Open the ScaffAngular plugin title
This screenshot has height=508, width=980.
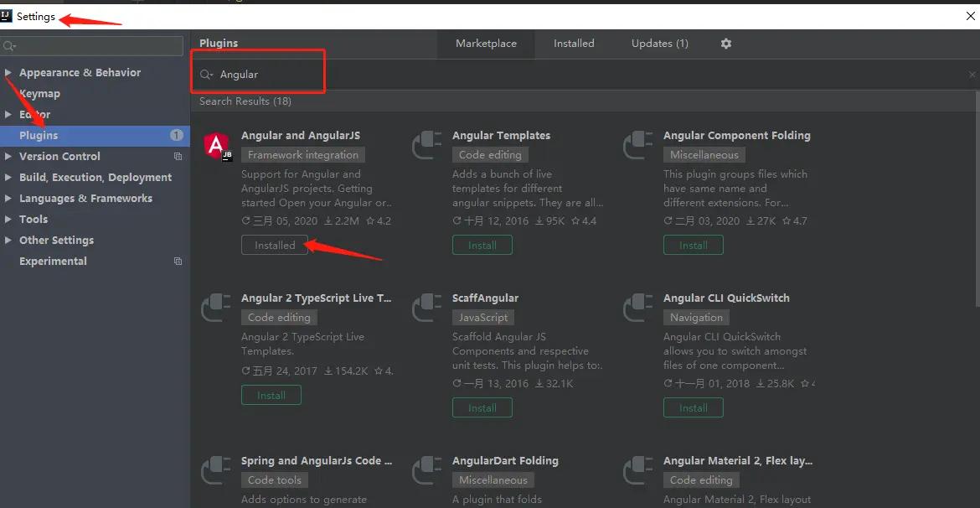(486, 298)
